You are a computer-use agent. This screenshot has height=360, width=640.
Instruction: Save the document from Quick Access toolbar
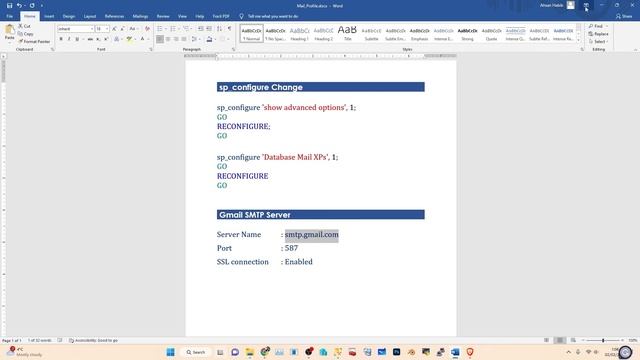pos(9,6)
